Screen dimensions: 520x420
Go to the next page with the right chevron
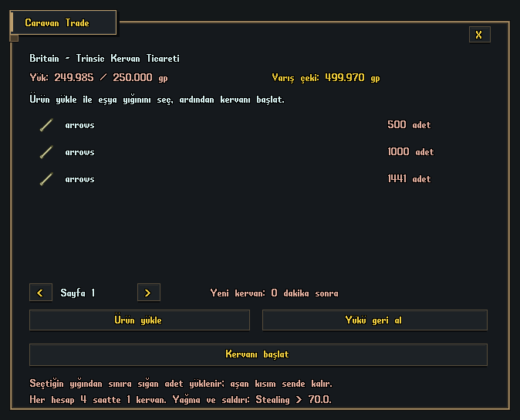[x=149, y=293]
